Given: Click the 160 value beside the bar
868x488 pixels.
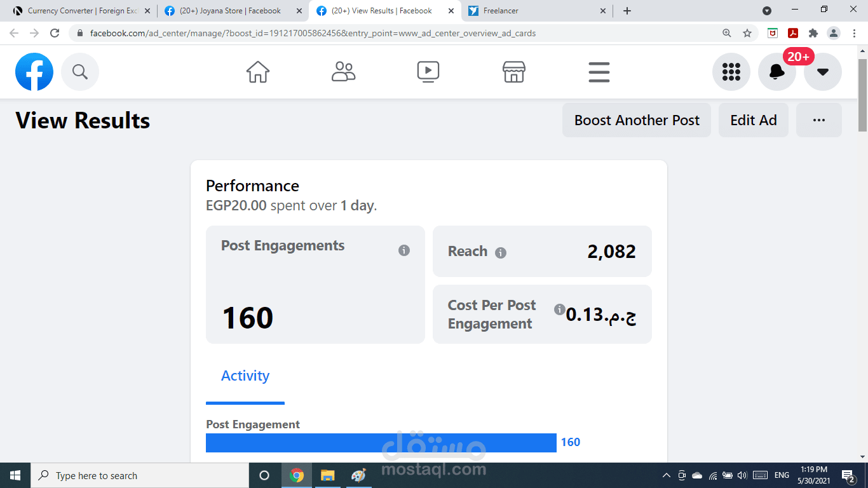Looking at the screenshot, I should (x=571, y=442).
